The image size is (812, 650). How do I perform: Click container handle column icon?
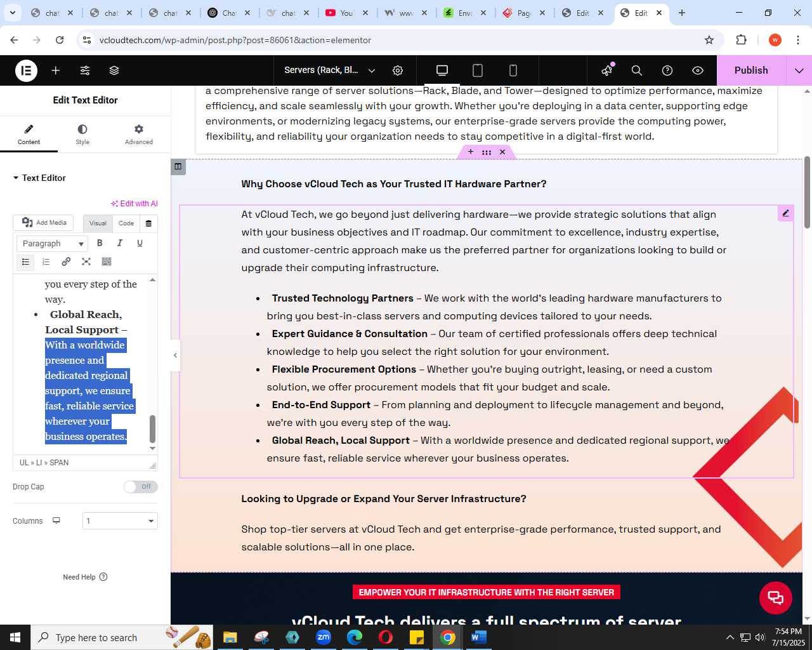pos(178,167)
